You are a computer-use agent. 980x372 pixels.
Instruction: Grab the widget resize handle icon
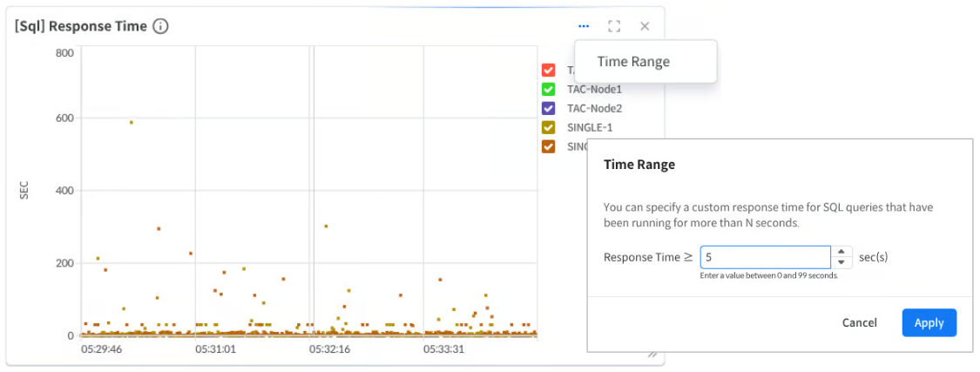[x=652, y=355]
